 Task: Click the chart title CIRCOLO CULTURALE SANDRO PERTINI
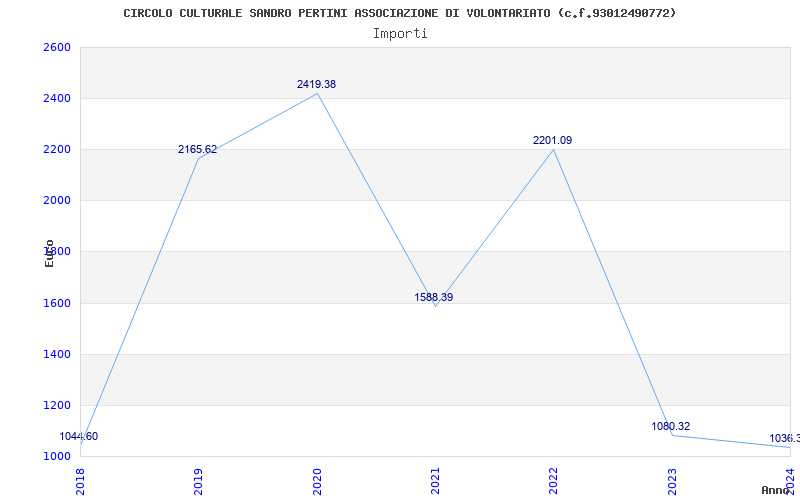click(x=399, y=13)
